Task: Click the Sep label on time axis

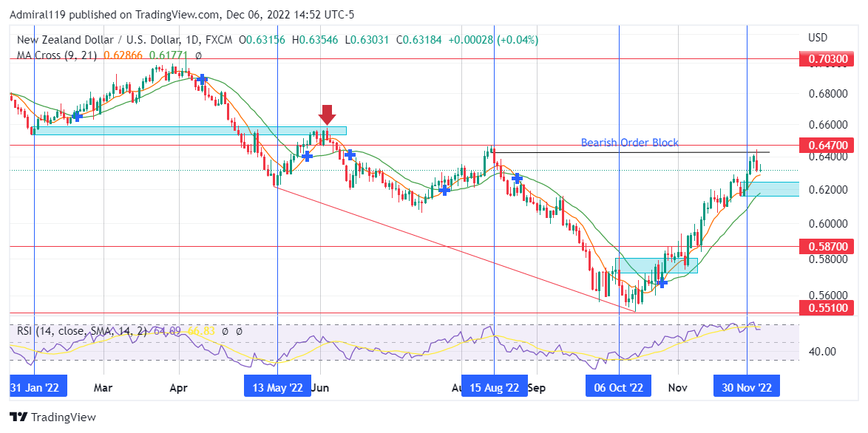Action: (x=536, y=388)
